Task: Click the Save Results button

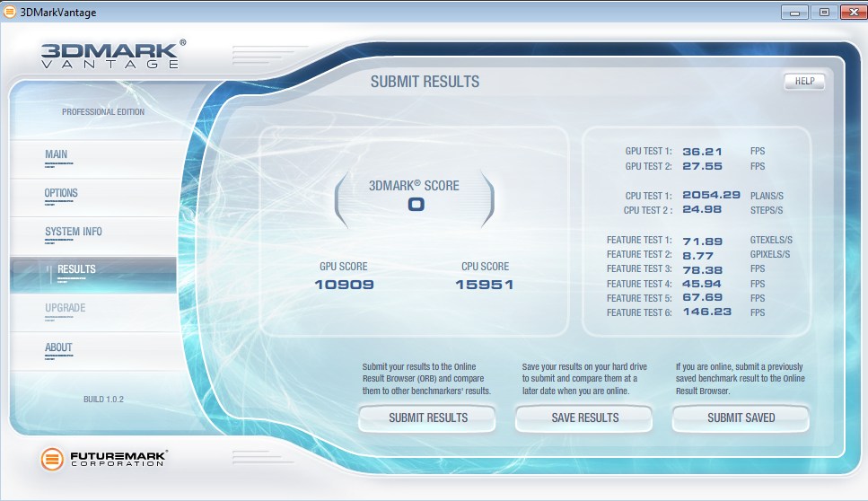Action: coord(584,418)
